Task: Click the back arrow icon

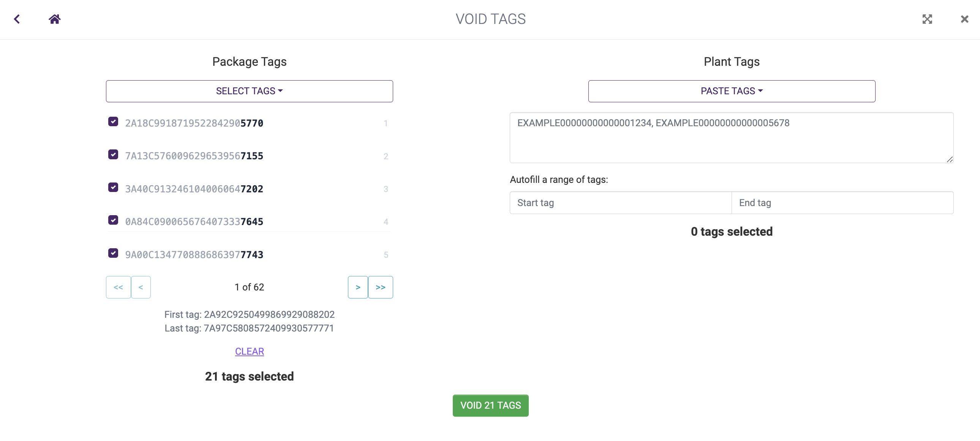Action: (x=17, y=19)
